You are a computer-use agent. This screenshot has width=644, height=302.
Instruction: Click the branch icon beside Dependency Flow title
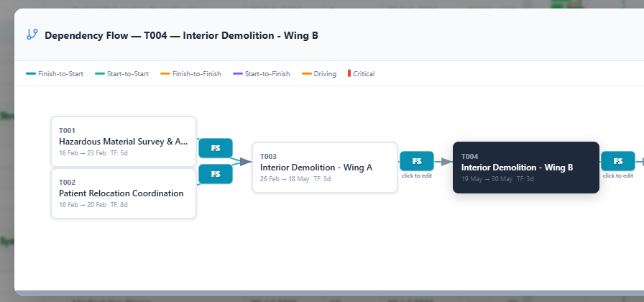32,35
